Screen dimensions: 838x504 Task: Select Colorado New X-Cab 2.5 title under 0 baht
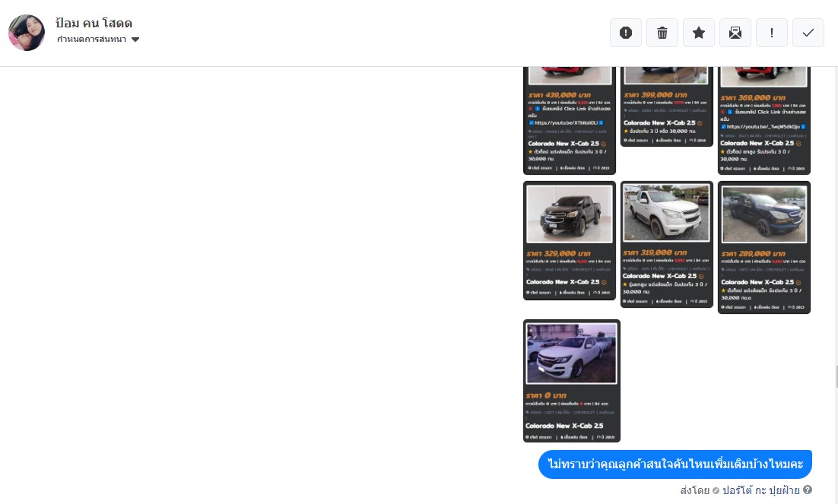pos(563,426)
